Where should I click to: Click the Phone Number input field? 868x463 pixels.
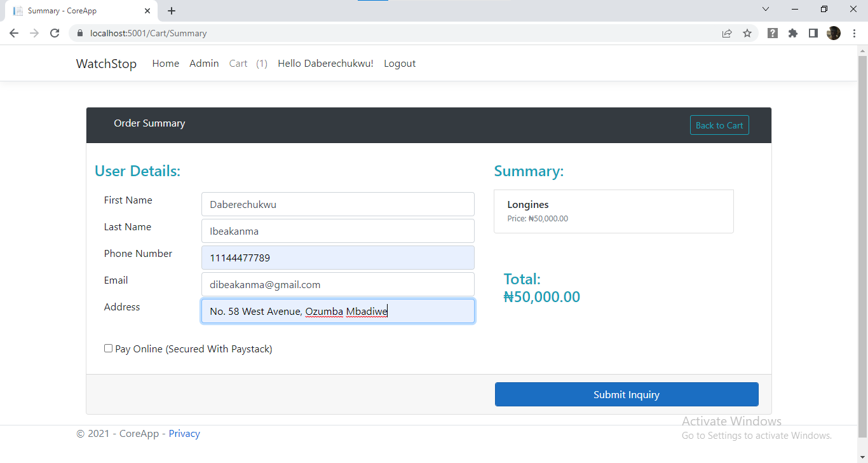click(x=338, y=258)
